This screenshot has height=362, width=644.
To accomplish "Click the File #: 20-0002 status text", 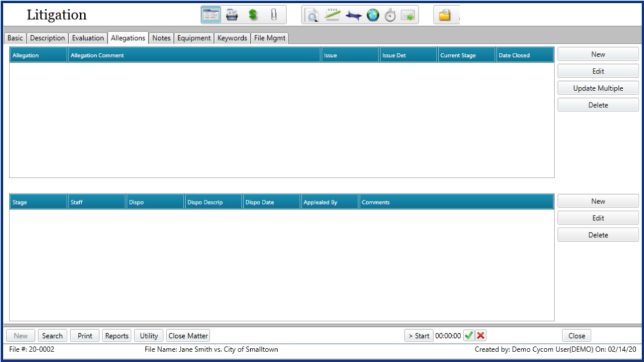I will [32, 349].
